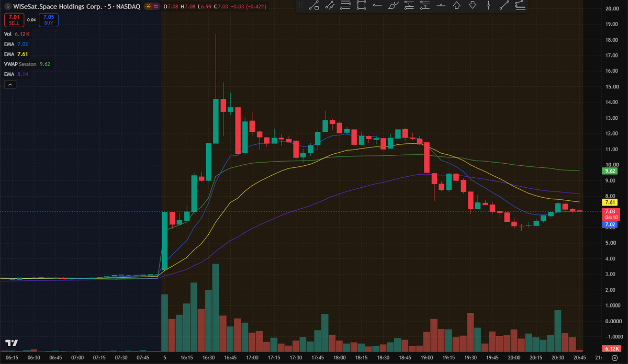The width and height of the screenshot is (628, 364).
Task: Click the 20:45 time axis label
Action: click(579, 357)
